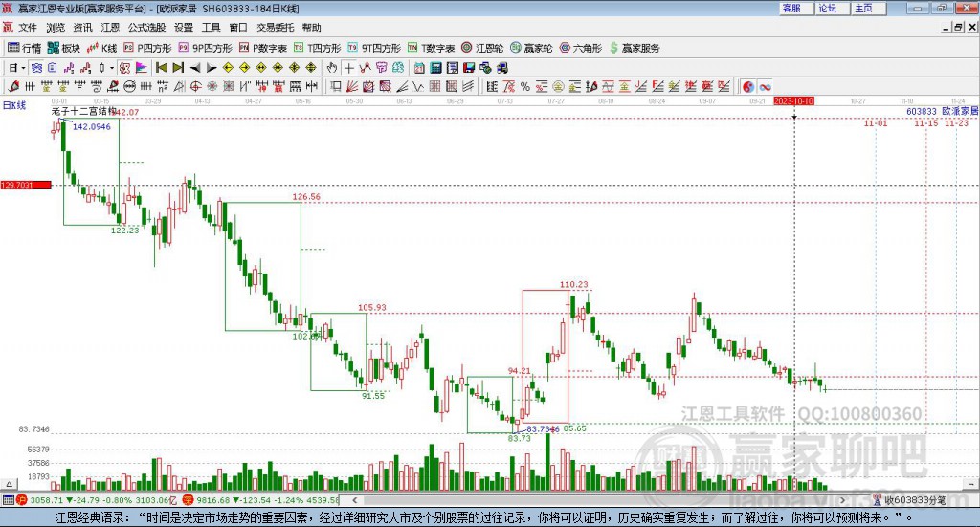Select the percent % retracement tool
Image resolution: width=980 pixels, height=527 pixels.
(525, 87)
